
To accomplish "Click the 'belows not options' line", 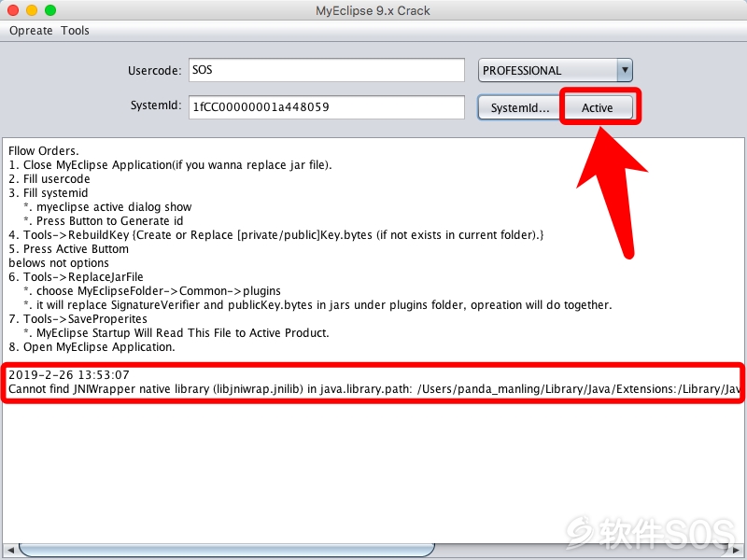I will (59, 263).
